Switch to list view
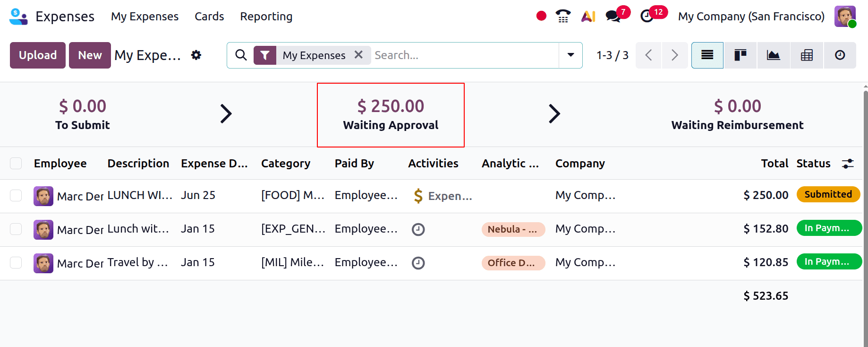 [707, 55]
